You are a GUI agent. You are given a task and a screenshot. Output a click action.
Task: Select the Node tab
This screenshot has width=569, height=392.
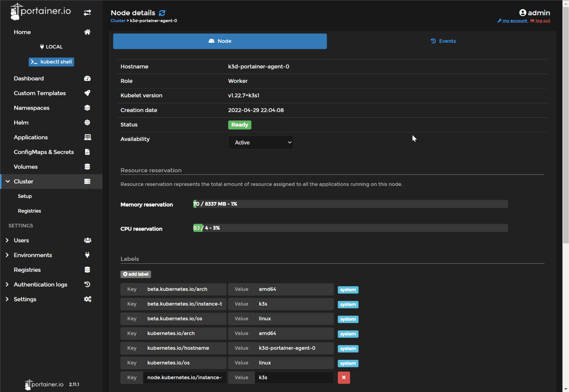[x=219, y=41]
